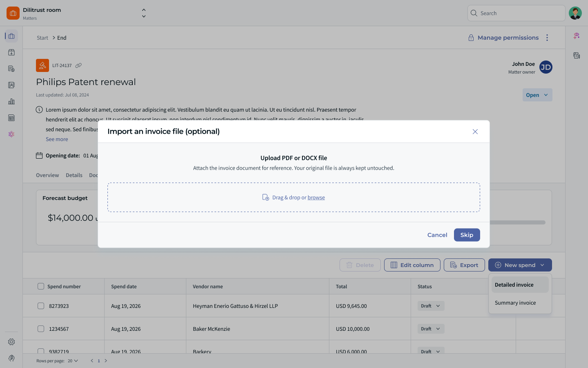Open Draft status dropdown for Heyman Enerio row
This screenshot has height=368, width=588.
click(431, 306)
